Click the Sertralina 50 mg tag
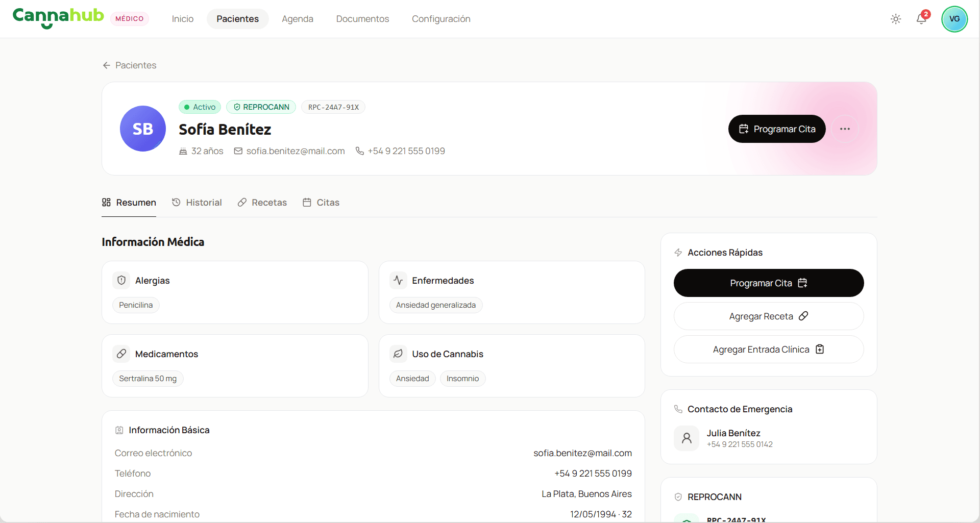 (148, 379)
